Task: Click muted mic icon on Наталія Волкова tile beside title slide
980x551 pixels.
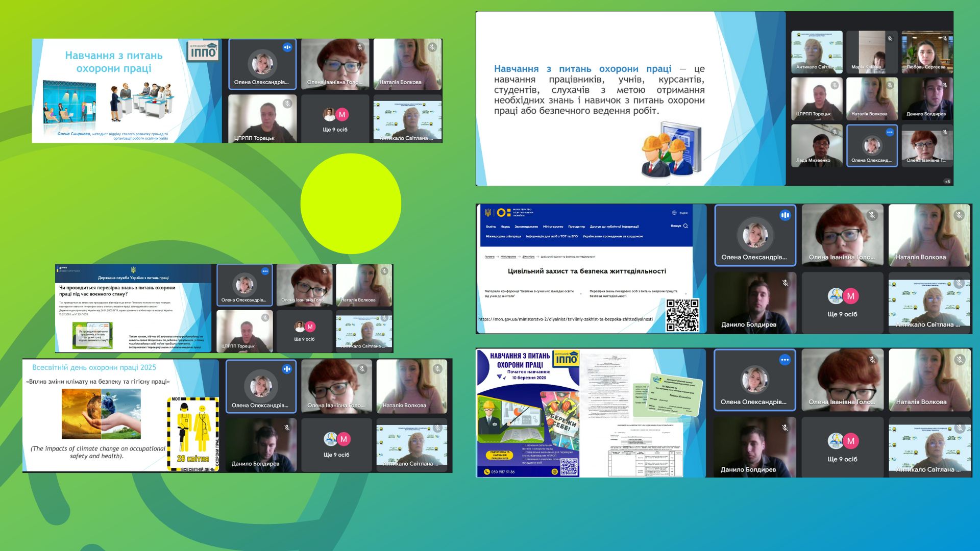Action: click(x=432, y=47)
